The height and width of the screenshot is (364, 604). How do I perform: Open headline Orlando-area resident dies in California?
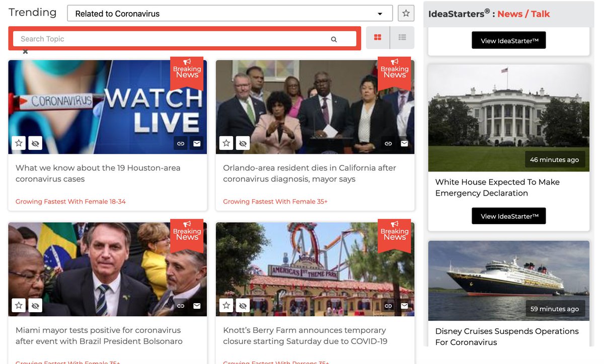pos(310,173)
